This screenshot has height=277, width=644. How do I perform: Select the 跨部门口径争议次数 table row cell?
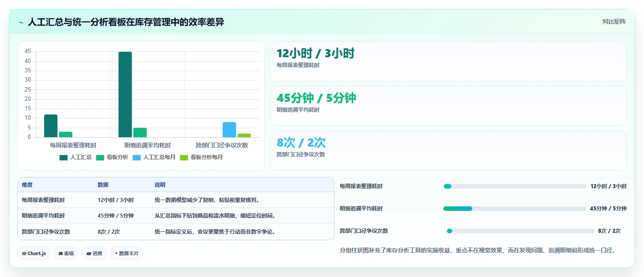(46, 232)
